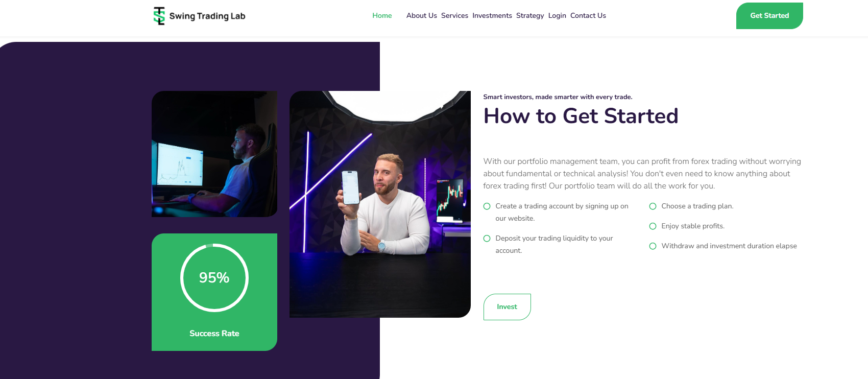Click the Invest button
The height and width of the screenshot is (379, 868).
pyautogui.click(x=507, y=307)
